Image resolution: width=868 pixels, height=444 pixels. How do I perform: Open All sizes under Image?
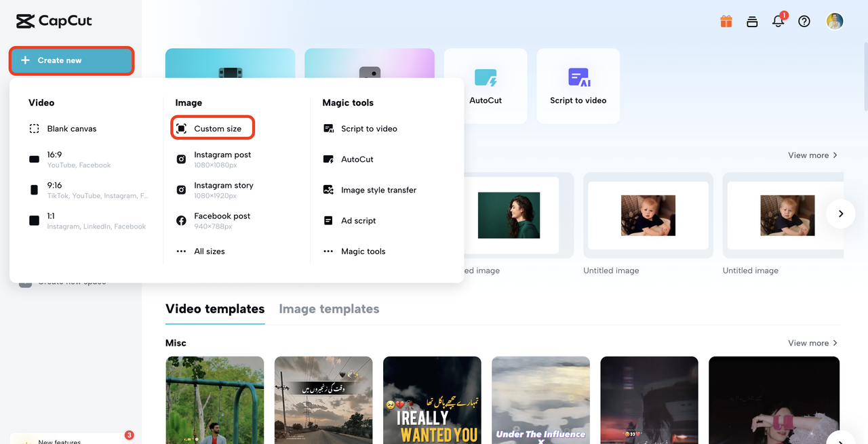click(x=201, y=251)
